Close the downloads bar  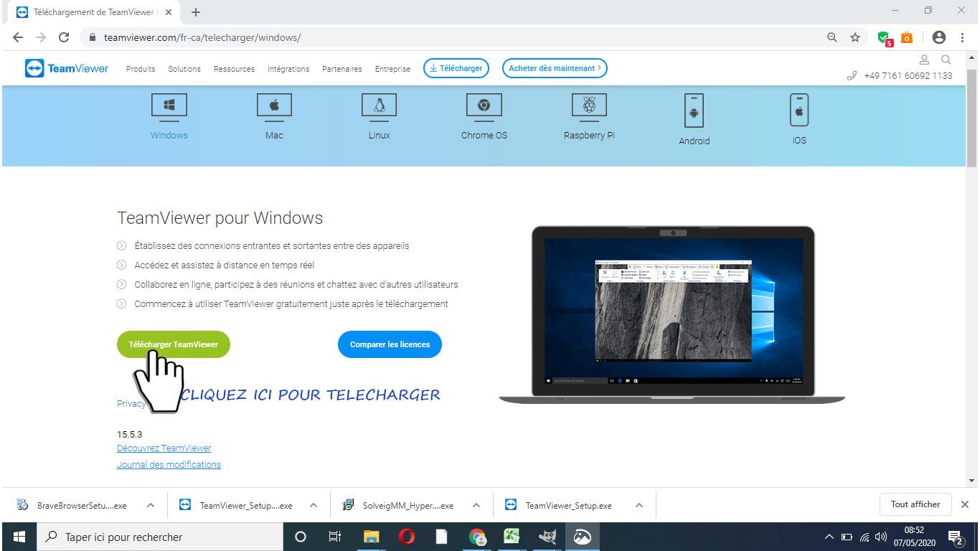(965, 504)
